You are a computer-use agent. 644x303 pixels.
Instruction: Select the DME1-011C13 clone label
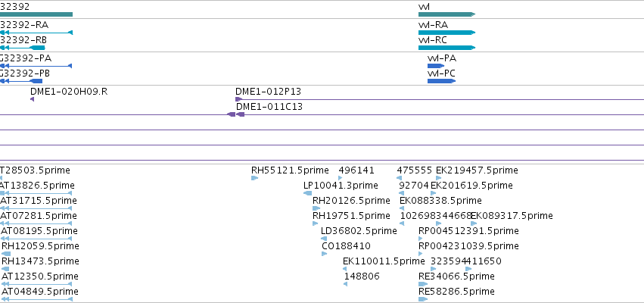tap(269, 107)
